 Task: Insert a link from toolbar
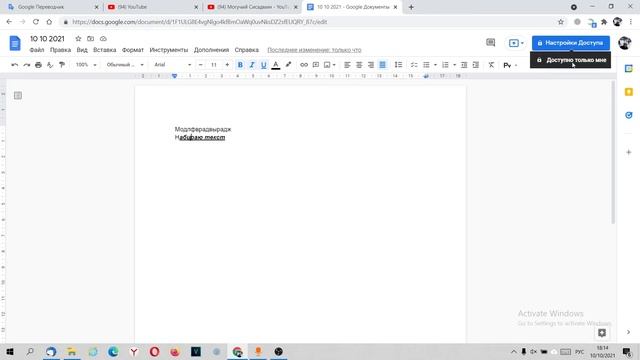304,65
